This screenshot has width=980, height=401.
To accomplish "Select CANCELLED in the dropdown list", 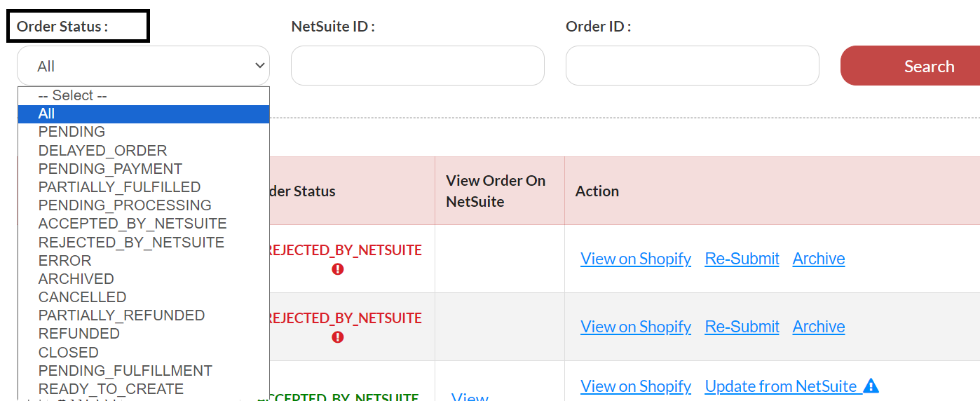I will 82,297.
